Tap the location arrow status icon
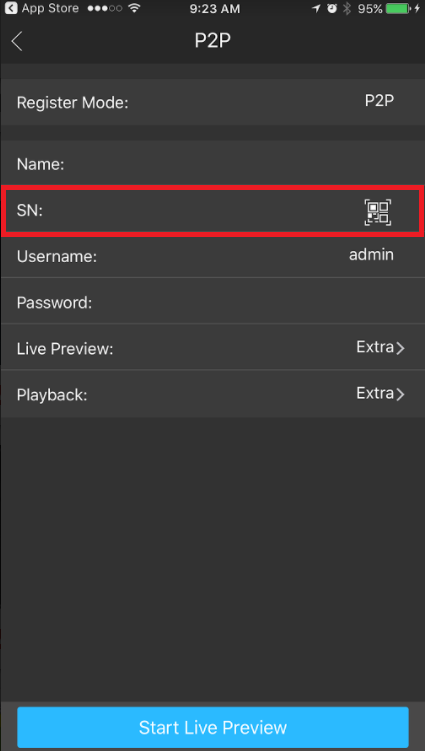 click(316, 9)
